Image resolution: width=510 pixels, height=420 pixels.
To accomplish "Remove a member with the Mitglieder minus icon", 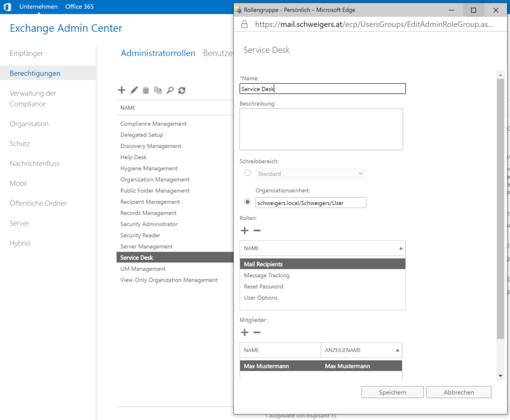I will click(x=257, y=332).
